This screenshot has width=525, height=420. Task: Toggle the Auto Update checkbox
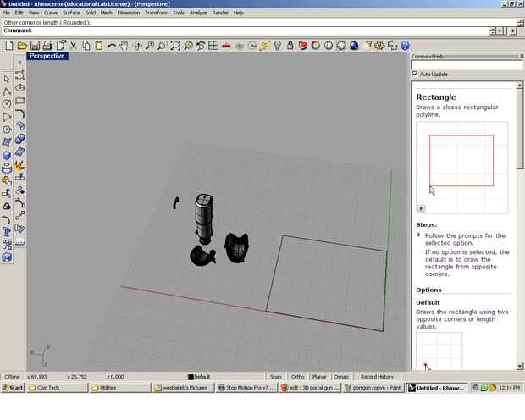click(415, 74)
